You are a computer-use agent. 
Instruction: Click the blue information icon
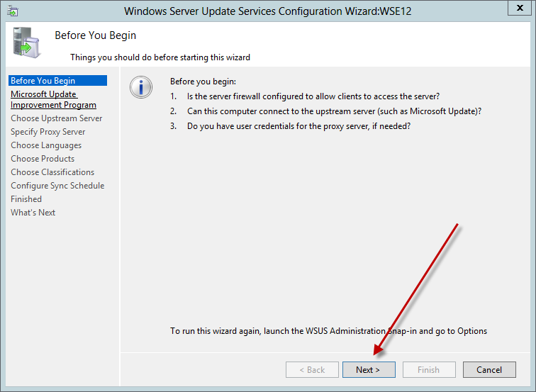(141, 87)
